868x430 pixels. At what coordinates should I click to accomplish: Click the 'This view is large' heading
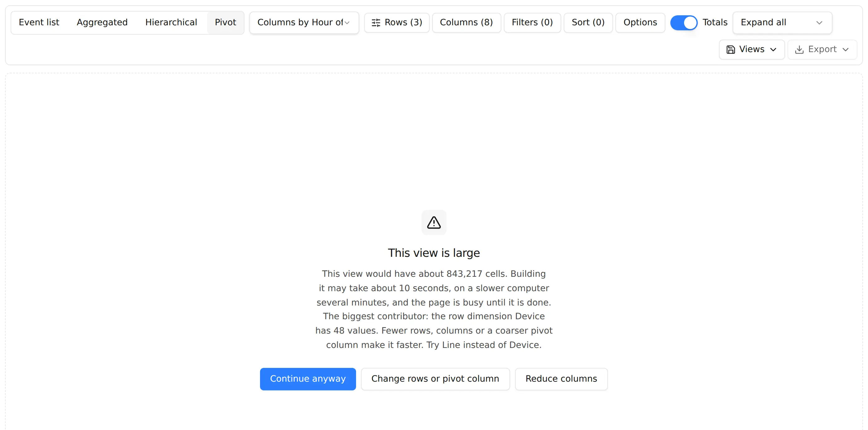[x=434, y=253]
